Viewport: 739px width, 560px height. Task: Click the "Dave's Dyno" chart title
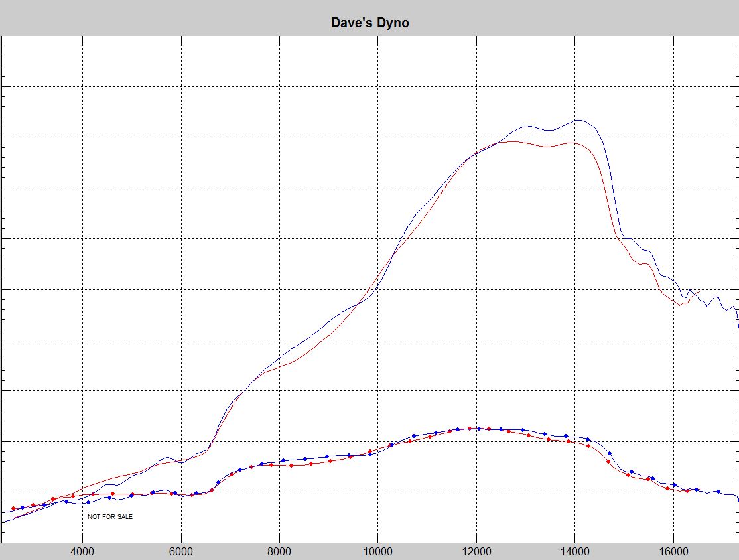[369, 23]
